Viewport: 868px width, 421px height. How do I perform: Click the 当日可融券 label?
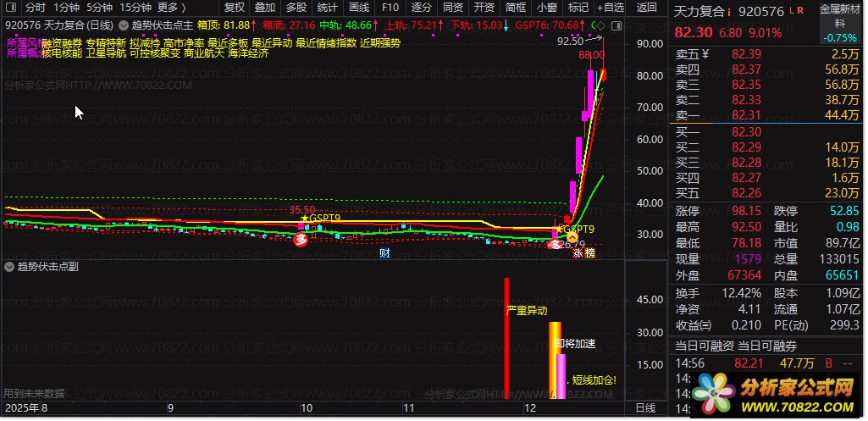tap(767, 346)
